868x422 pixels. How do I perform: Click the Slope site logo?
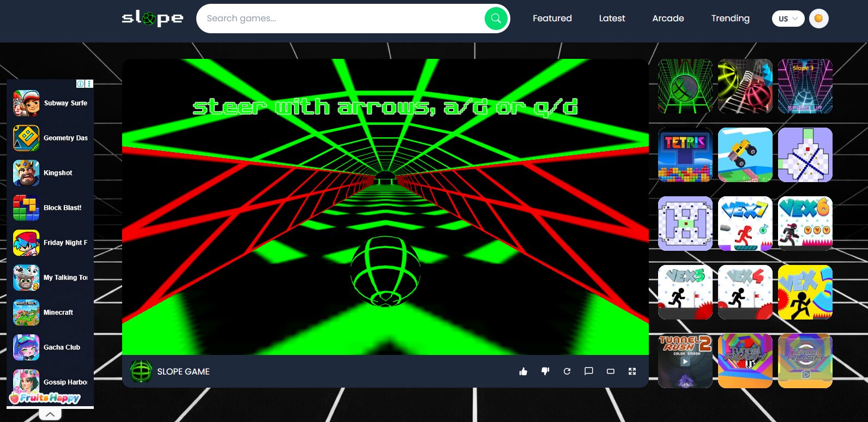tap(152, 19)
